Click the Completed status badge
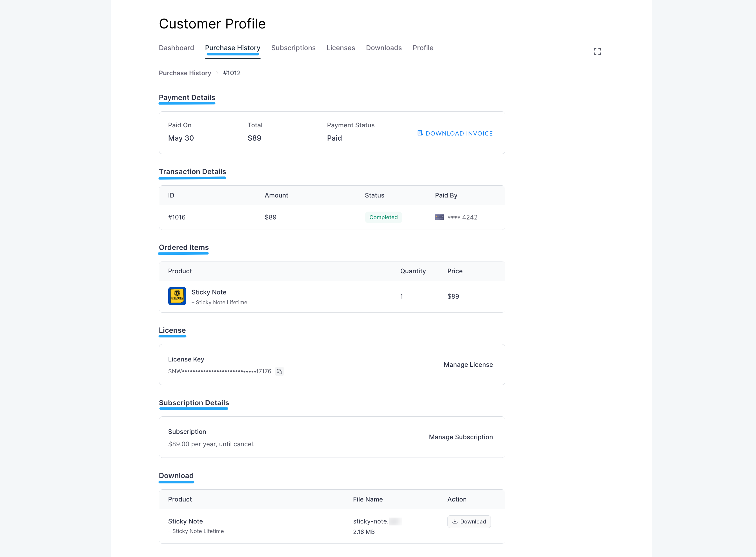Image resolution: width=756 pixels, height=557 pixels. coord(383,217)
